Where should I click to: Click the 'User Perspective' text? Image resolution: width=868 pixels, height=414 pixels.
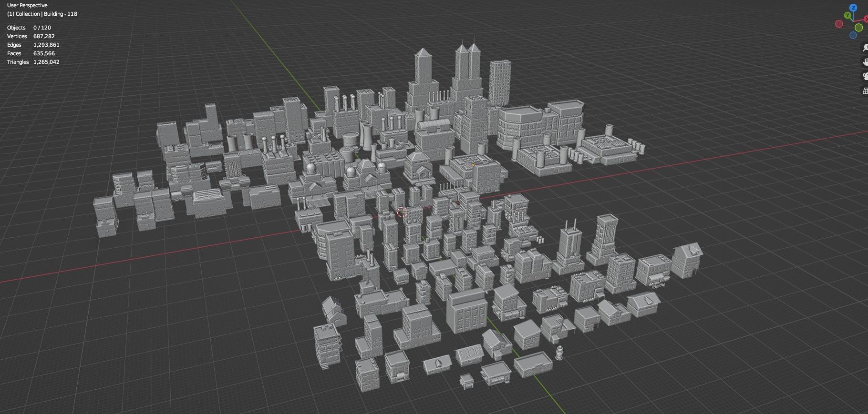[x=27, y=5]
